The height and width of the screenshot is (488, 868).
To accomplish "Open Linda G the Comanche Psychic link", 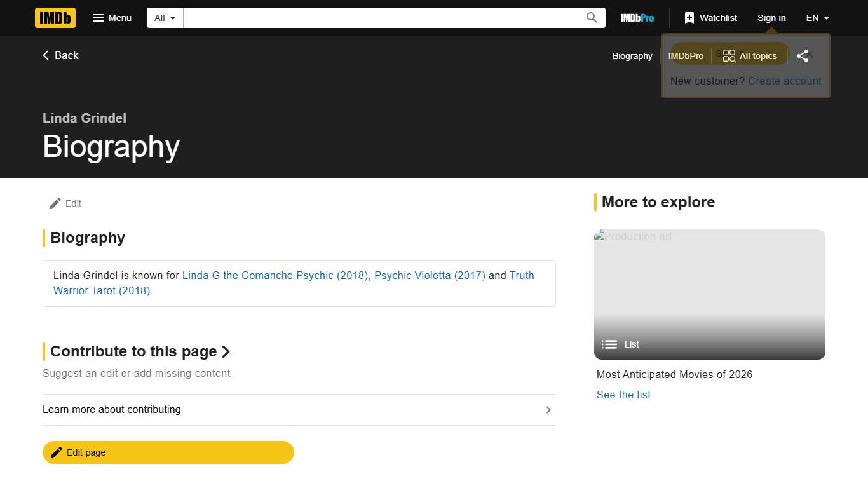I will (275, 275).
